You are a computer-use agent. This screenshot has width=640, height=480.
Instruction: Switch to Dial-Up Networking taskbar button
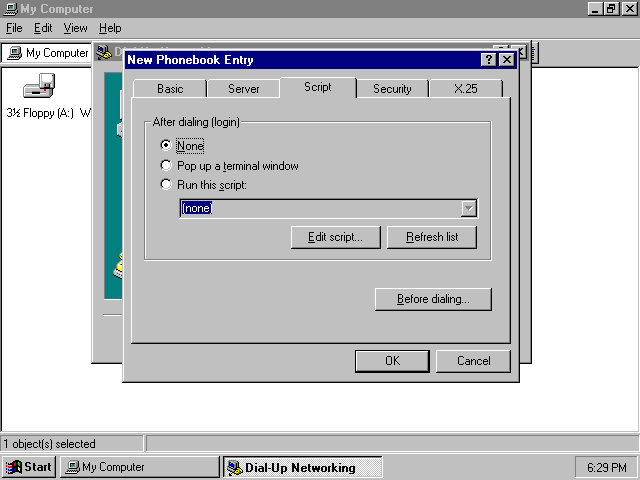click(x=302, y=467)
